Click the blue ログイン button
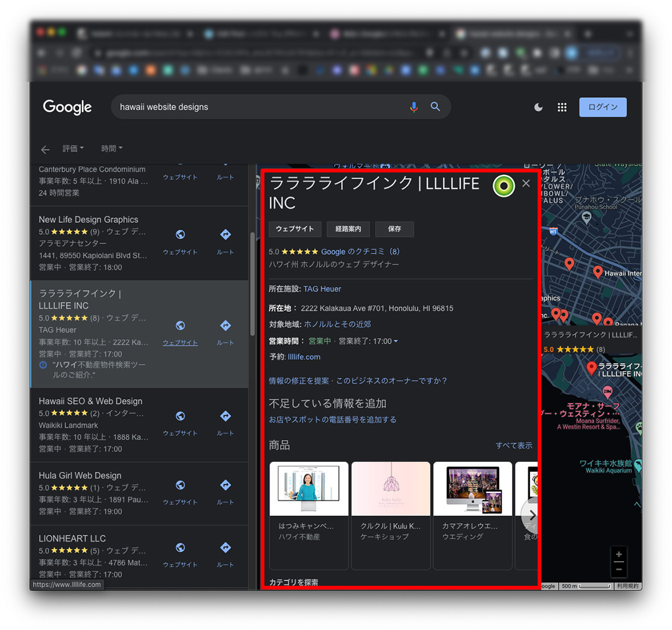The width and height of the screenshot is (672, 630). (x=602, y=106)
